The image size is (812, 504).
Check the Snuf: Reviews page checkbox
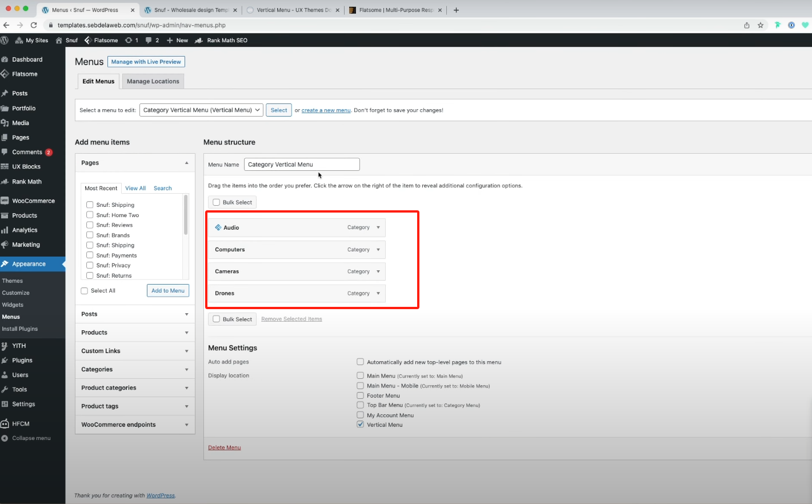[90, 225]
